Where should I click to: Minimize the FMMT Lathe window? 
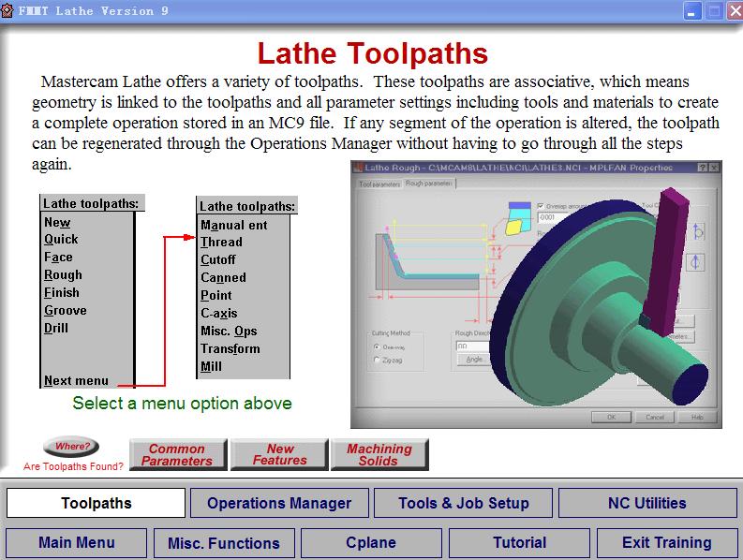pyautogui.click(x=691, y=11)
